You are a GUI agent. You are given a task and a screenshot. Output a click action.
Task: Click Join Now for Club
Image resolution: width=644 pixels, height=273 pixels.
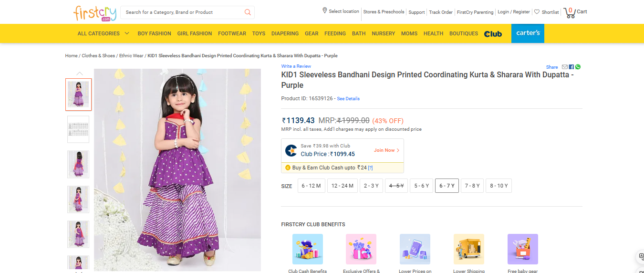[386, 150]
